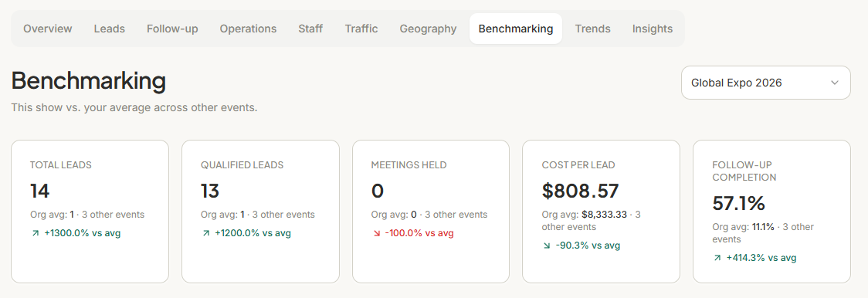Click the +414.3% vs avg text

[x=761, y=258]
